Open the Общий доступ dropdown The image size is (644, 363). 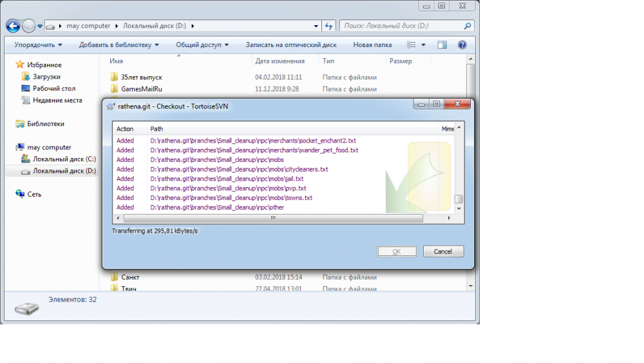(x=202, y=45)
